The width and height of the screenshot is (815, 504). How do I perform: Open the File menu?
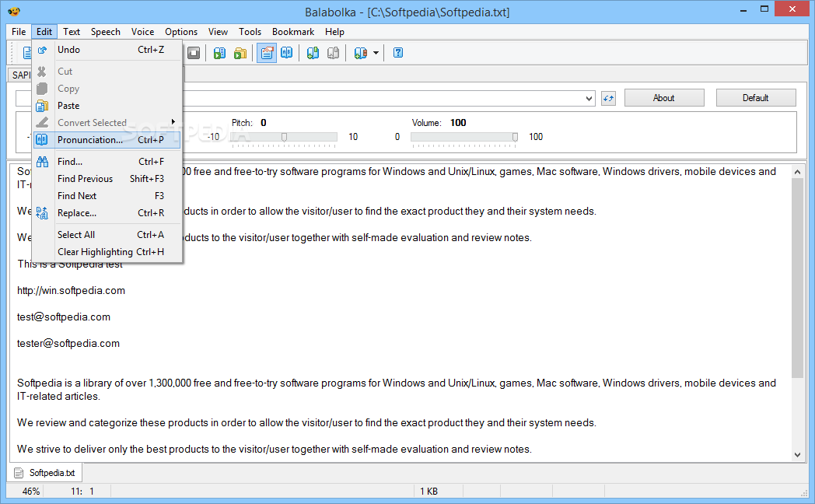19,32
